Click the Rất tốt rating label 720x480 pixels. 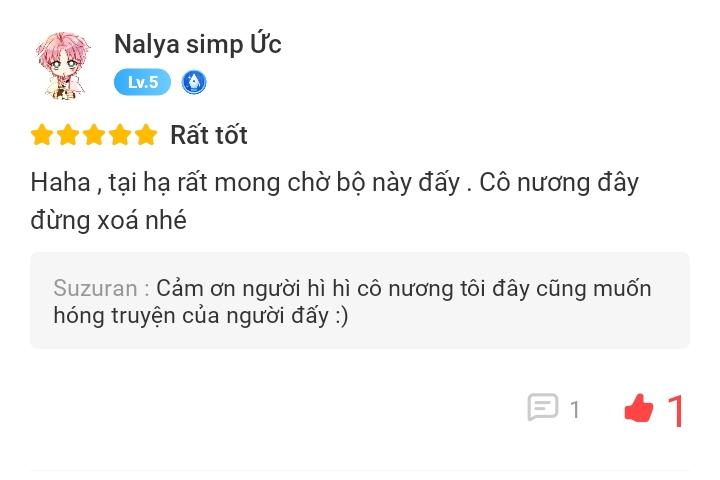pyautogui.click(x=208, y=135)
